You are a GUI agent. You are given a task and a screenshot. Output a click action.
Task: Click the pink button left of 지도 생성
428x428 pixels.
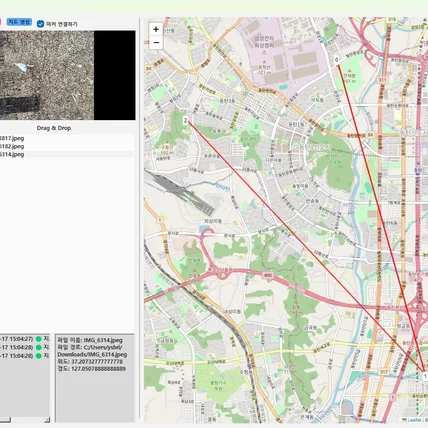point(0,22)
